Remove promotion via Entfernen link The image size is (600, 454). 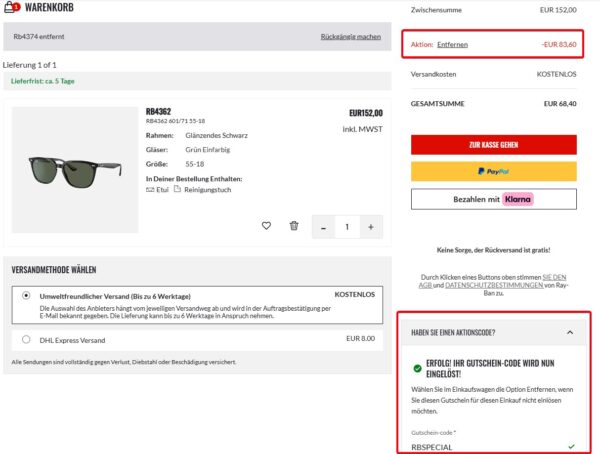point(452,44)
